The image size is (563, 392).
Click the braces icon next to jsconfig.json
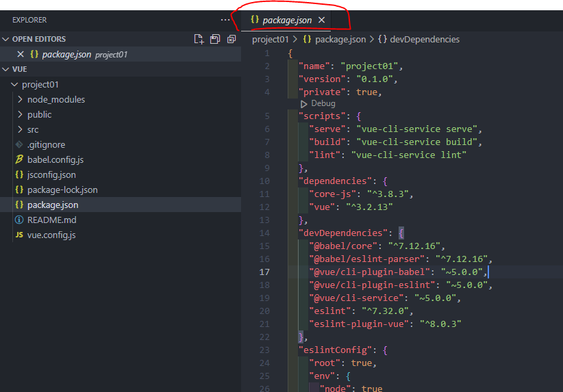(x=19, y=174)
